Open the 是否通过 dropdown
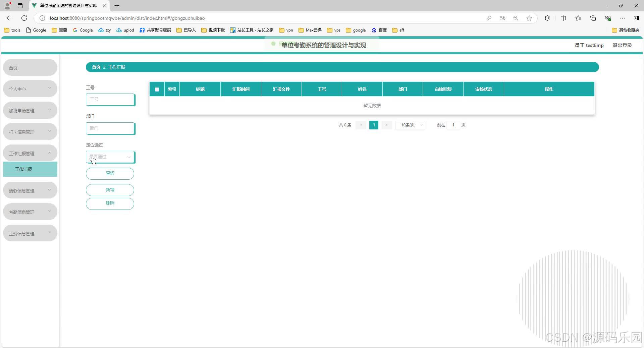This screenshot has height=348, width=644. pyautogui.click(x=110, y=157)
